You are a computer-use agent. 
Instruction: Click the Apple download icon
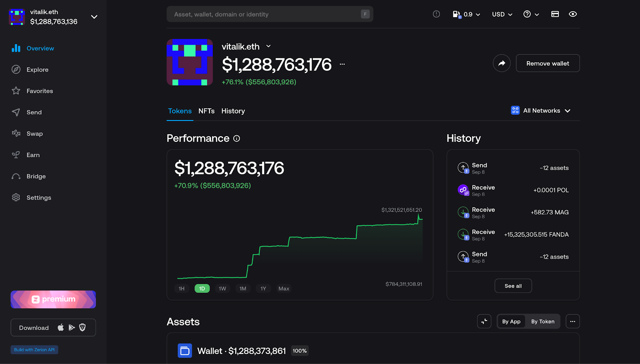pyautogui.click(x=61, y=328)
